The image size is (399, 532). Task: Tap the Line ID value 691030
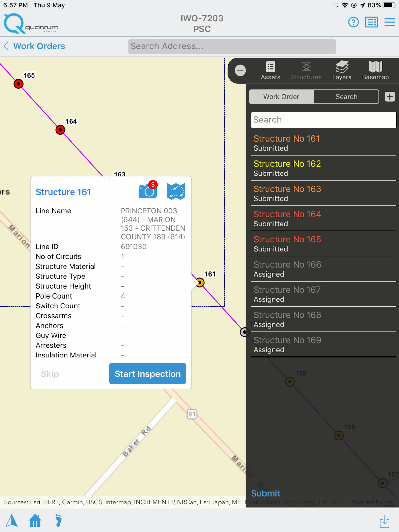pyautogui.click(x=134, y=247)
